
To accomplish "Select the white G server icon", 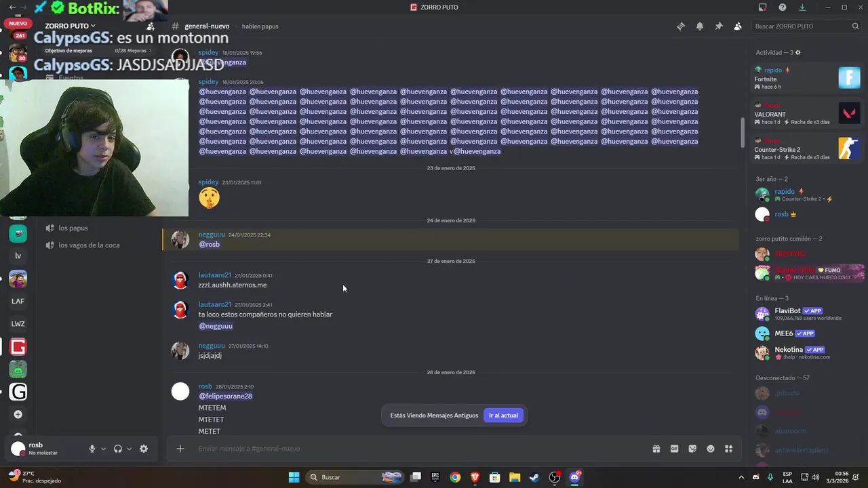I will pyautogui.click(x=18, y=392).
